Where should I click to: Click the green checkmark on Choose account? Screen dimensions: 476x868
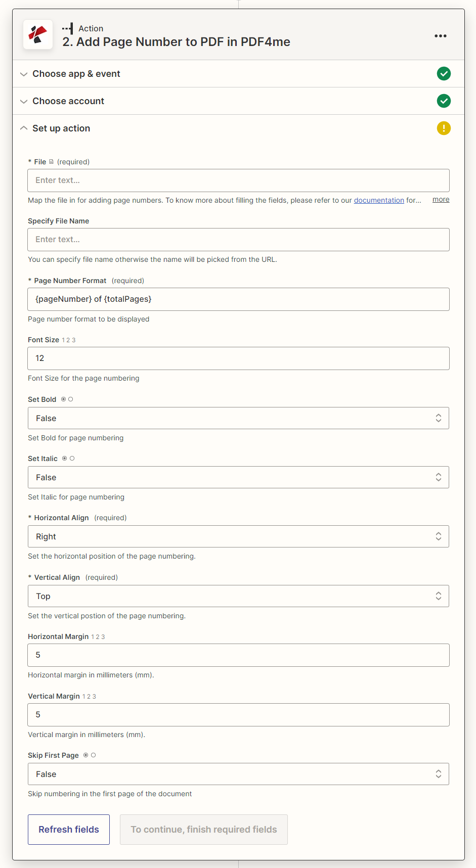[x=444, y=101]
